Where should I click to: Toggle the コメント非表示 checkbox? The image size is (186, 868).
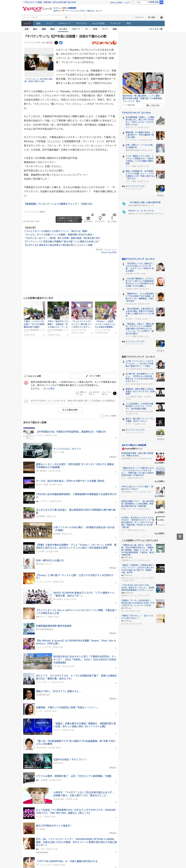click(x=102, y=416)
